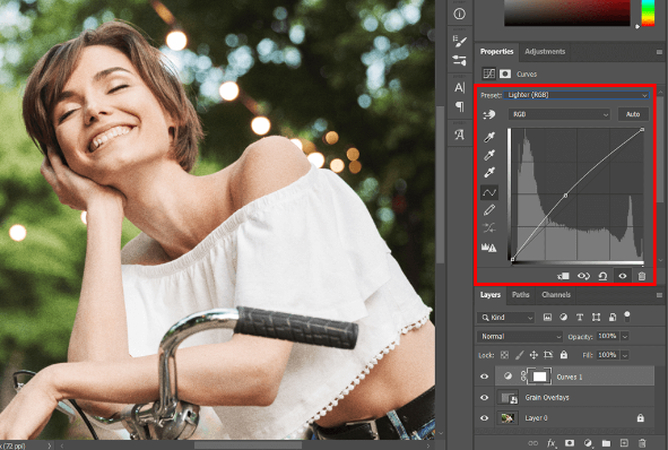Open the Normal blend mode dropdown

519,337
